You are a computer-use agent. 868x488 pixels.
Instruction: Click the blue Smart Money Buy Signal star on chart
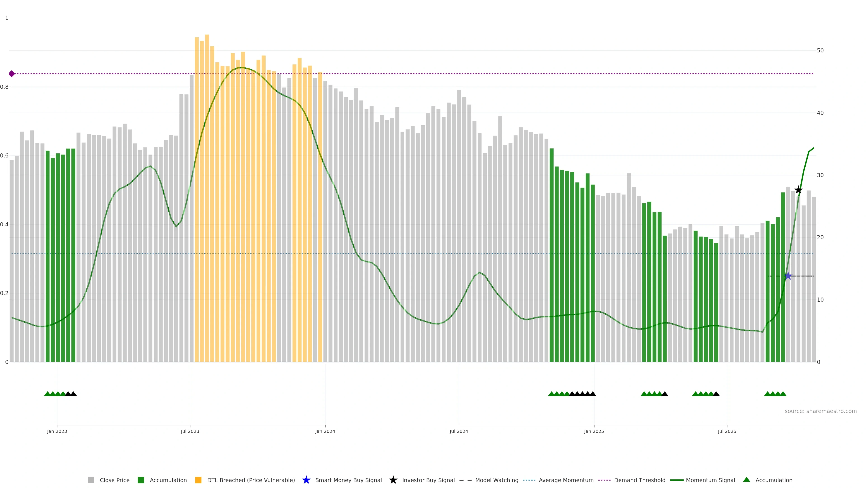click(788, 276)
